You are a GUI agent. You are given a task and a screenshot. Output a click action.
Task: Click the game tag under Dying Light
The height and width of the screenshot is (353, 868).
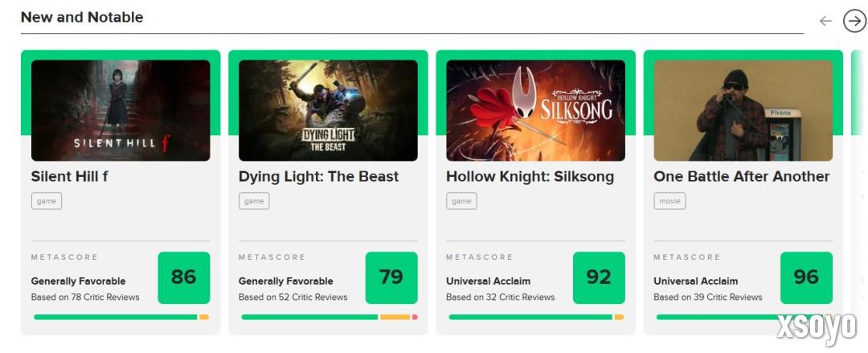click(254, 201)
